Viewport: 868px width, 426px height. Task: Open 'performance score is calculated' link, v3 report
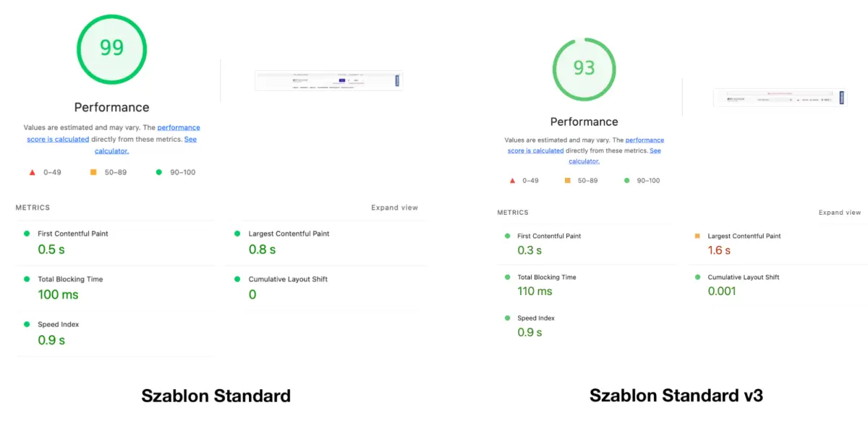pyautogui.click(x=644, y=140)
